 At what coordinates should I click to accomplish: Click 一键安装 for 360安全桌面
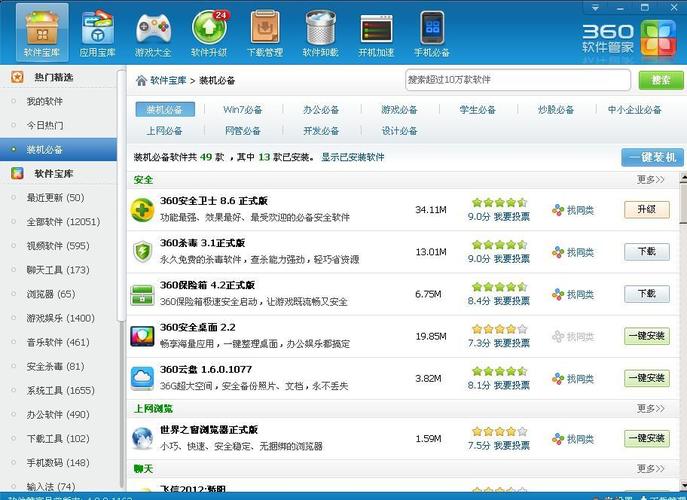click(x=647, y=336)
